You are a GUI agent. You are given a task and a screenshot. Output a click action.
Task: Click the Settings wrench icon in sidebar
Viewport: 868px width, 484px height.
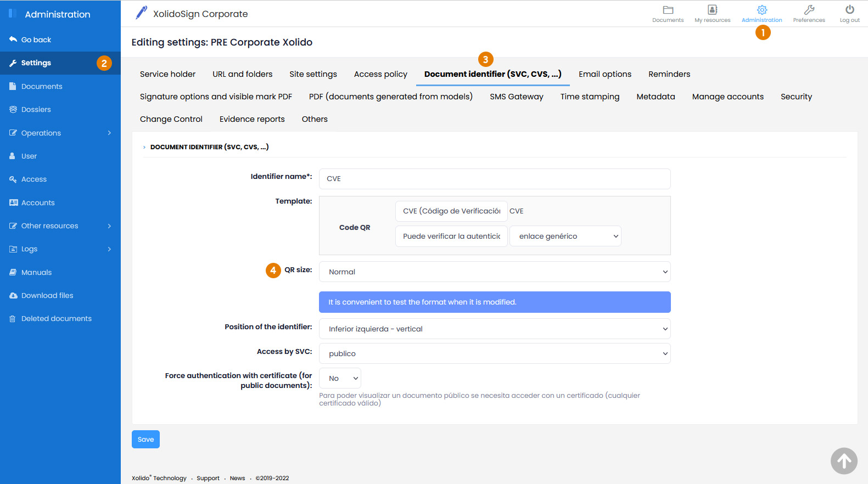pos(13,63)
